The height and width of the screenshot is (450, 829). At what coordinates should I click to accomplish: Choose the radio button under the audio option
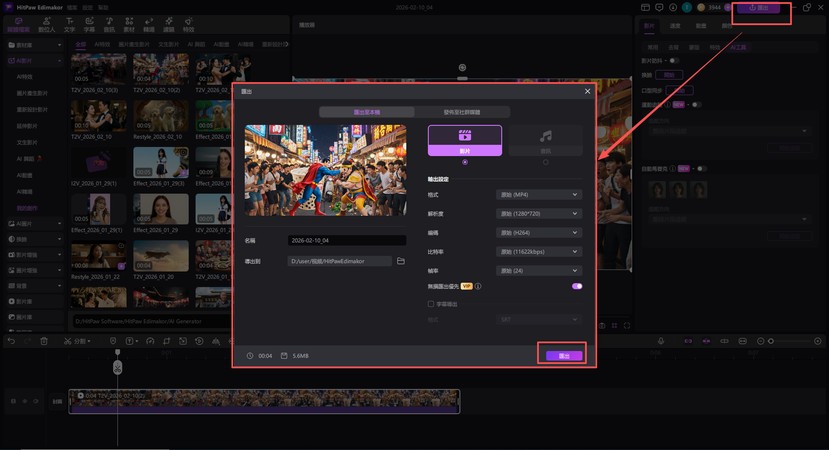pos(545,162)
